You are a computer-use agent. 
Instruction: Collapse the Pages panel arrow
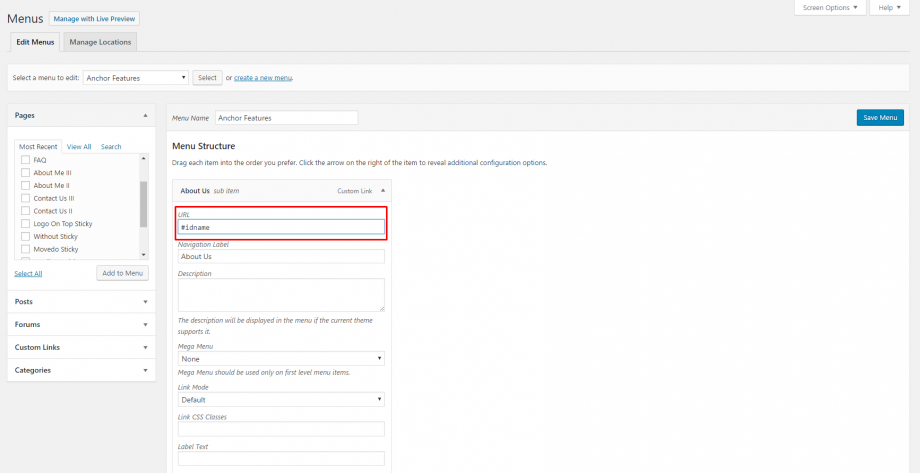point(145,116)
